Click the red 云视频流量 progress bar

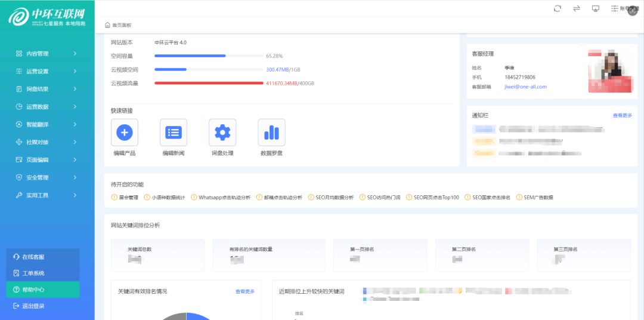pyautogui.click(x=209, y=83)
